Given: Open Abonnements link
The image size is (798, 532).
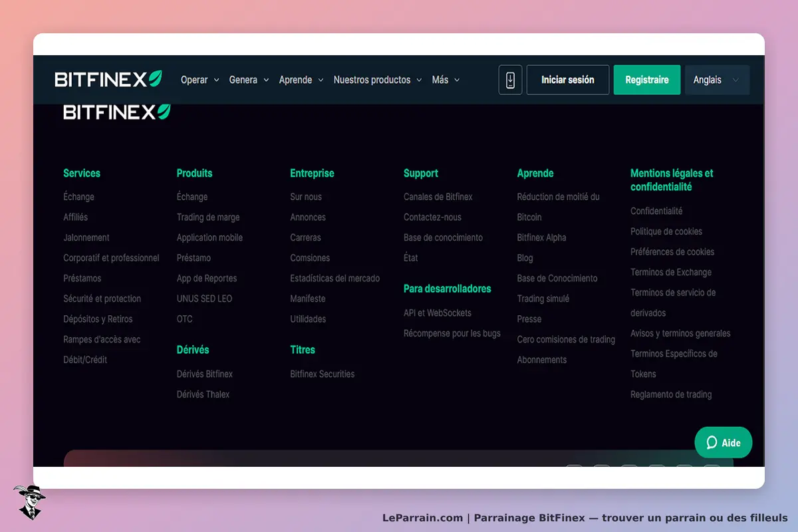Looking at the screenshot, I should point(542,360).
